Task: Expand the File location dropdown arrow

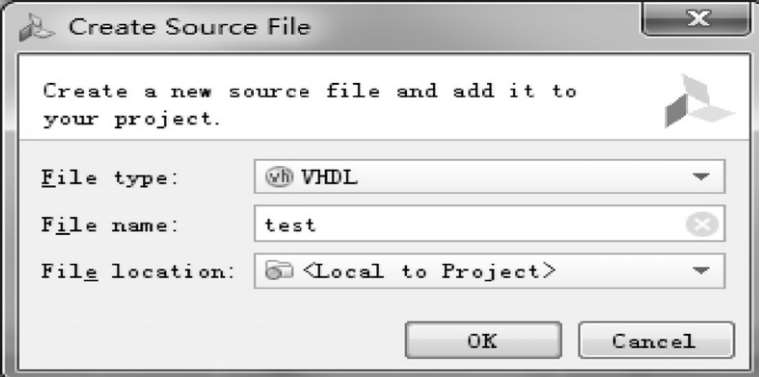Action: click(702, 270)
